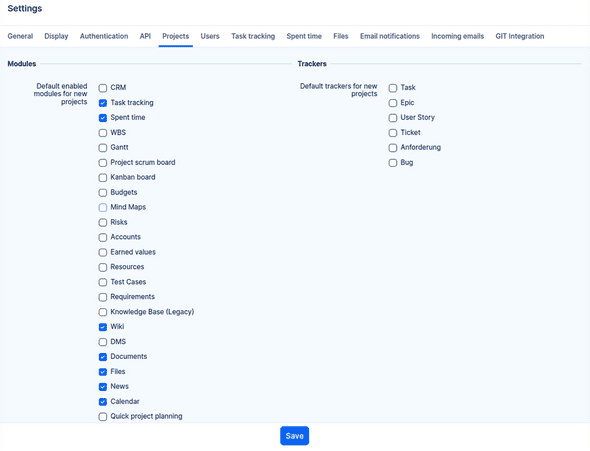
Task: Uncheck the Task tracking module
Action: 103,103
